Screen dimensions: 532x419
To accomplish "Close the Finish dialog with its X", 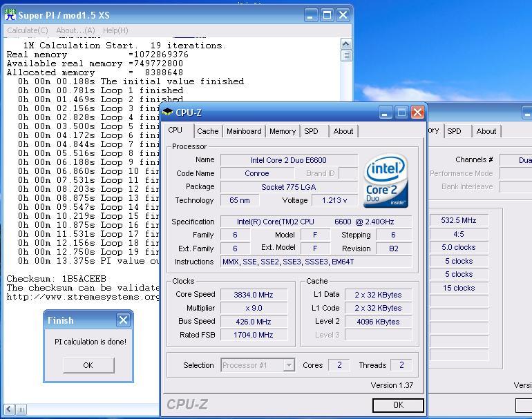I will coord(123,320).
